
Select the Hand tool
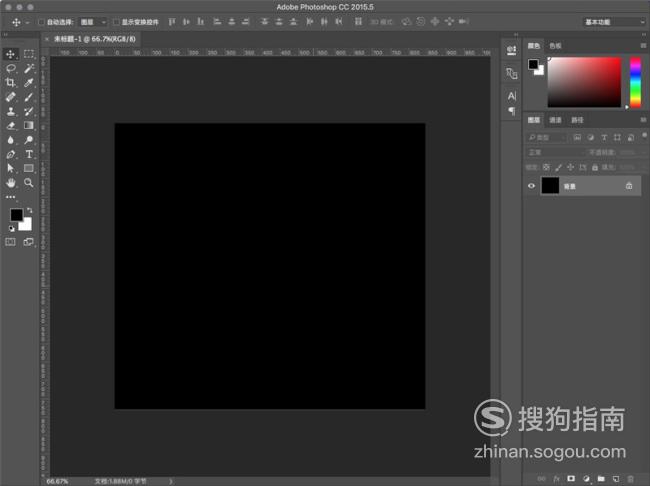tap(10, 182)
